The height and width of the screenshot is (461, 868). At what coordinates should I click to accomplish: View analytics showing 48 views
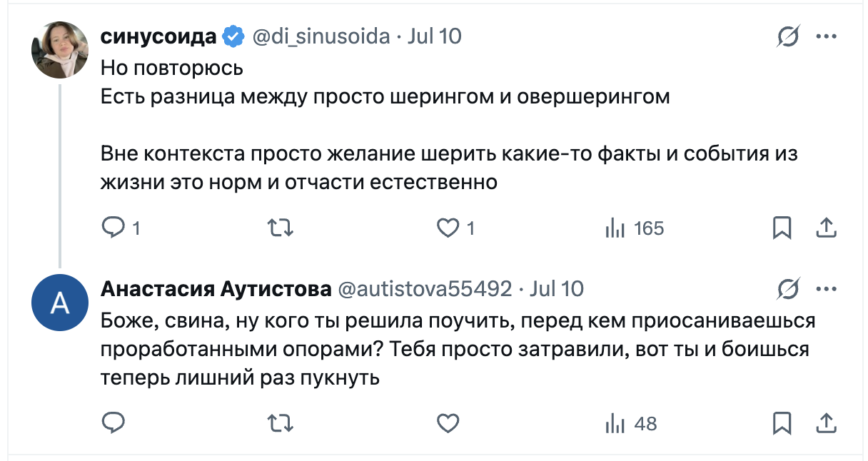[631, 423]
